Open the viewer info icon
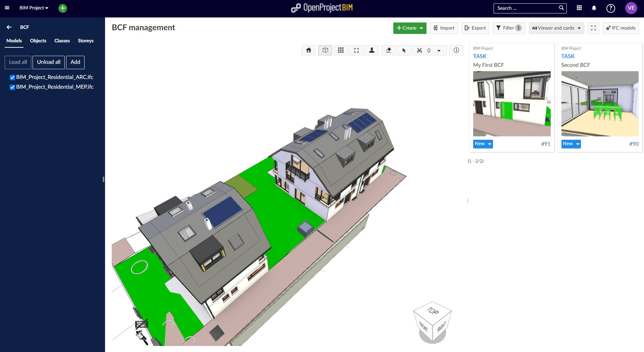The image size is (644, 352). [x=456, y=50]
